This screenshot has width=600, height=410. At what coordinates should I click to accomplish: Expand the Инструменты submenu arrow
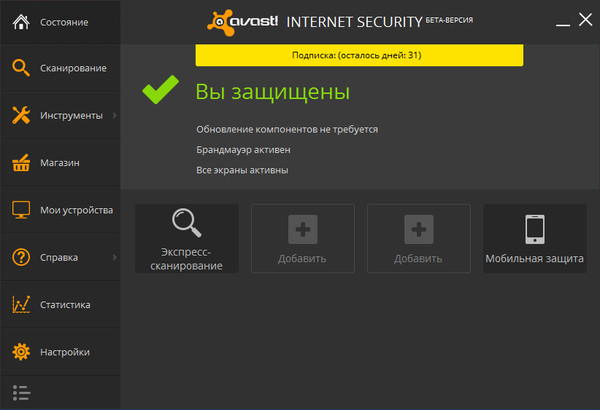pyautogui.click(x=114, y=116)
